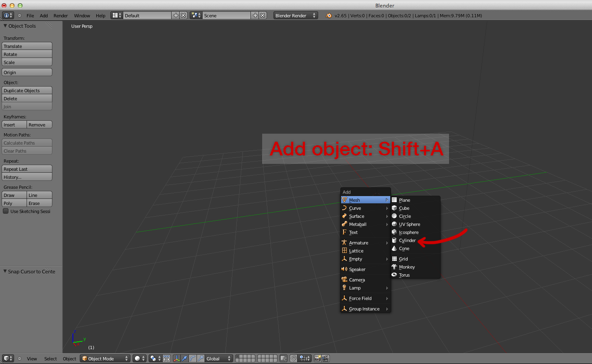Add a Plane mesh
The height and width of the screenshot is (364, 592).
[416, 200]
